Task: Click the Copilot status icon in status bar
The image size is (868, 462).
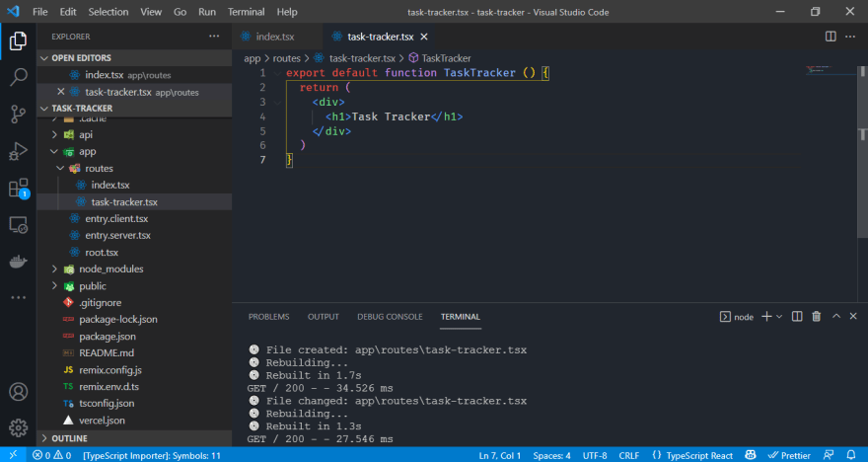Action: point(750,455)
